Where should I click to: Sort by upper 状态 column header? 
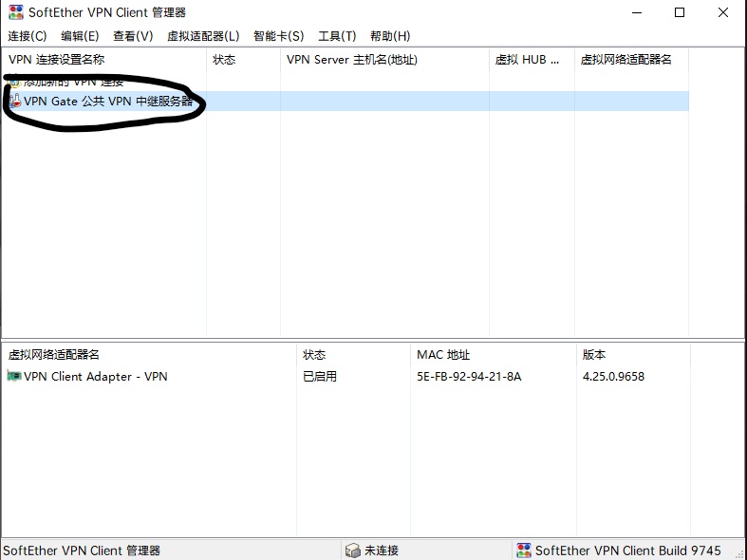coord(243,60)
